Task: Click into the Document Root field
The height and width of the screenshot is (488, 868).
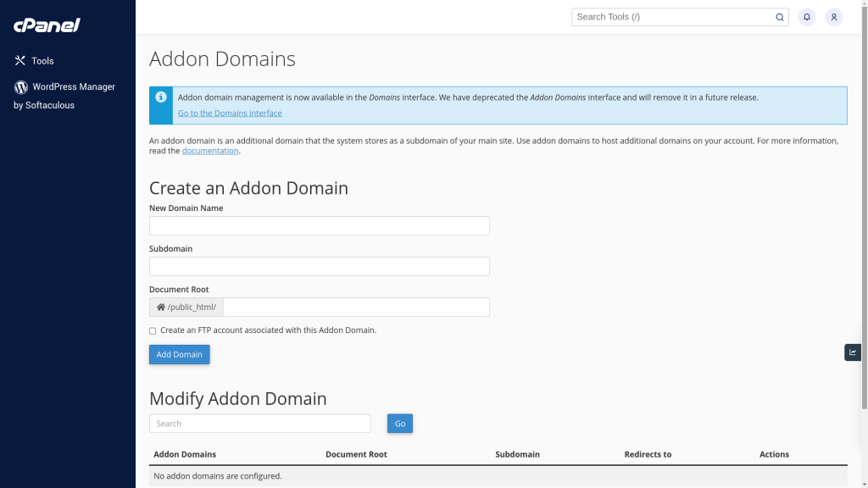Action: 357,307
